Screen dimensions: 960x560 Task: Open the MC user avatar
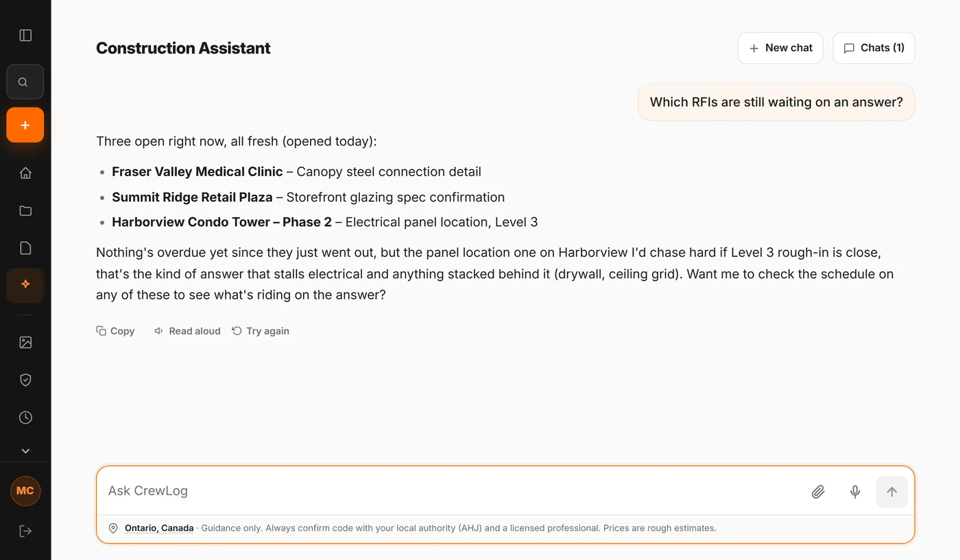25,491
